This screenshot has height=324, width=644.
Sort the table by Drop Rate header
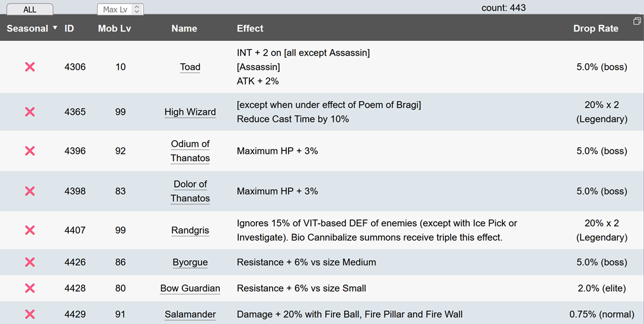[x=595, y=28]
